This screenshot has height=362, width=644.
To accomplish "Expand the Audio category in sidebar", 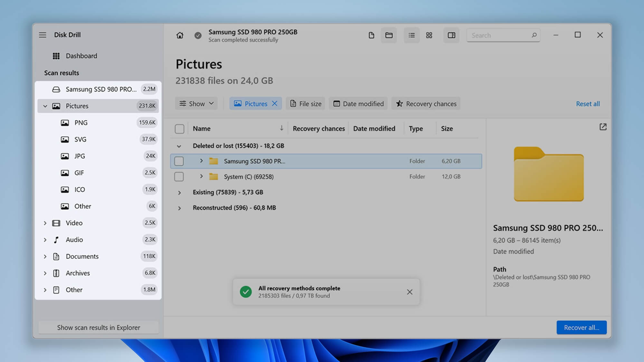I will tap(45, 240).
